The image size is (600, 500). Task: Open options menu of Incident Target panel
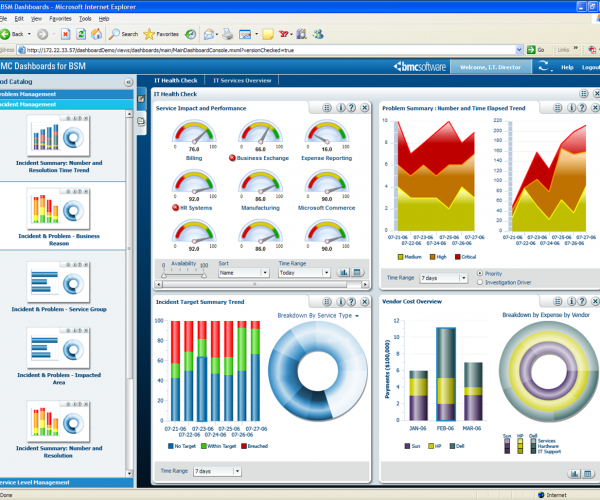point(327,302)
